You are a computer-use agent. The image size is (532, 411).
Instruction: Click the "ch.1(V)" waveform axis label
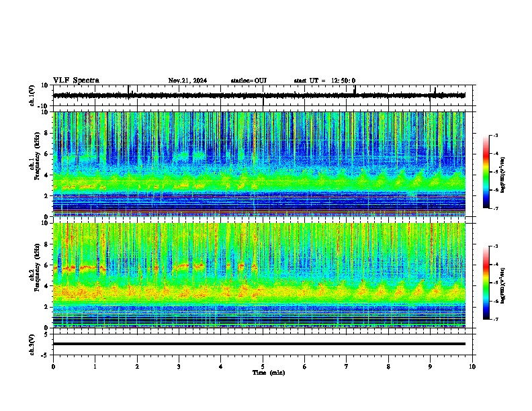coord(32,95)
